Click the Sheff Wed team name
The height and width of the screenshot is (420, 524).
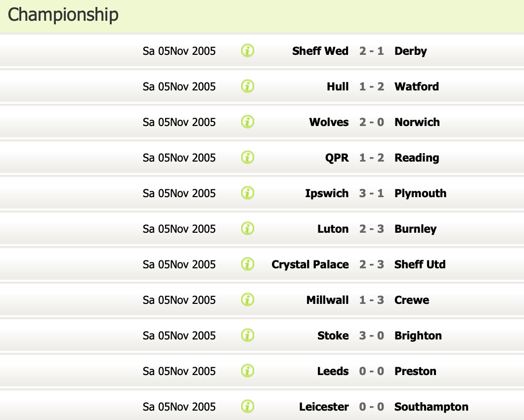coord(320,51)
